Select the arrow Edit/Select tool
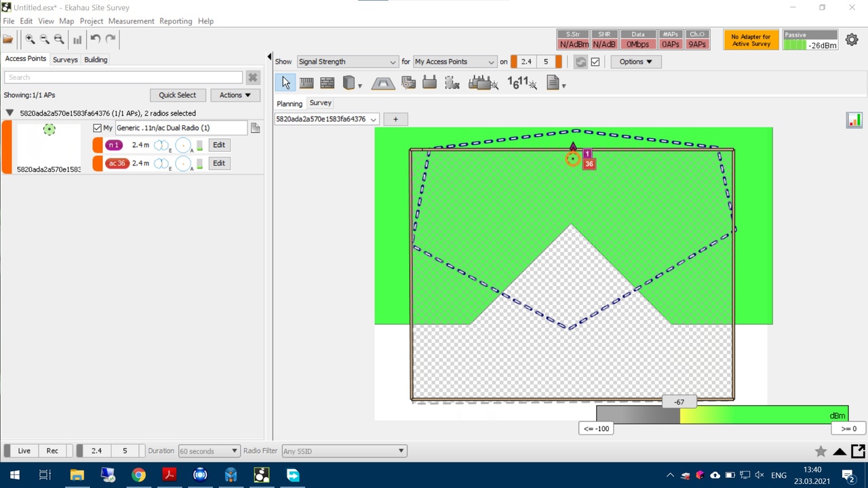Image resolution: width=868 pixels, height=488 pixels. pyautogui.click(x=285, y=83)
